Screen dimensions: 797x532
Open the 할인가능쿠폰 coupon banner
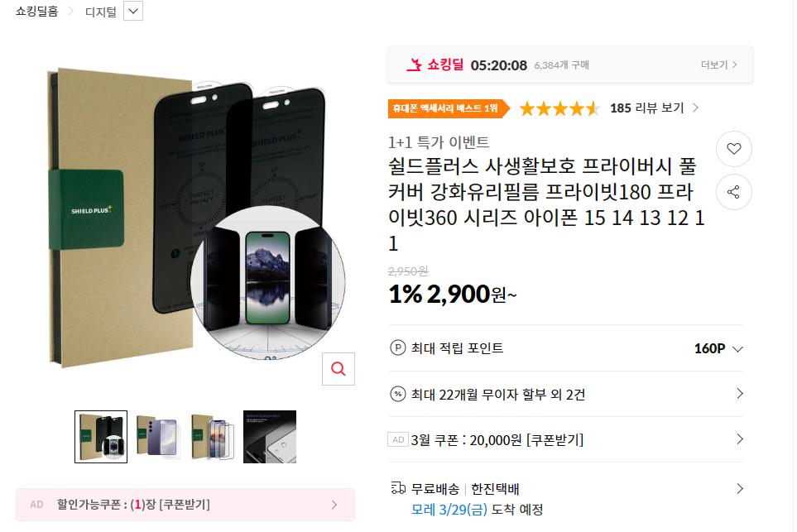pyautogui.click(x=185, y=505)
